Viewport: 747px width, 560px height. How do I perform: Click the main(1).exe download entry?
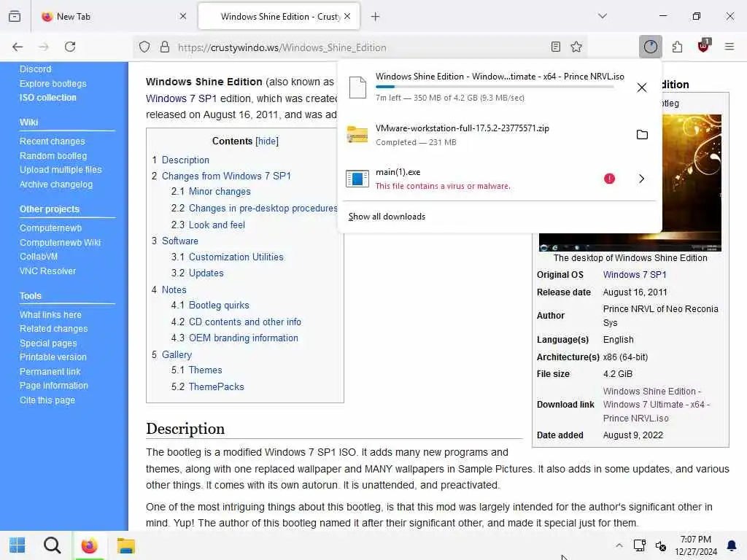472,179
